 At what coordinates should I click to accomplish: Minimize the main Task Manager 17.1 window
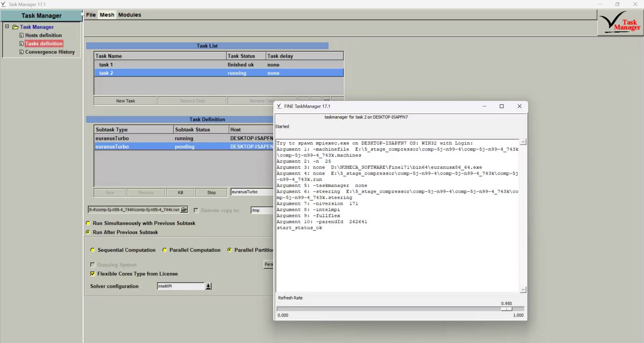click(600, 4)
